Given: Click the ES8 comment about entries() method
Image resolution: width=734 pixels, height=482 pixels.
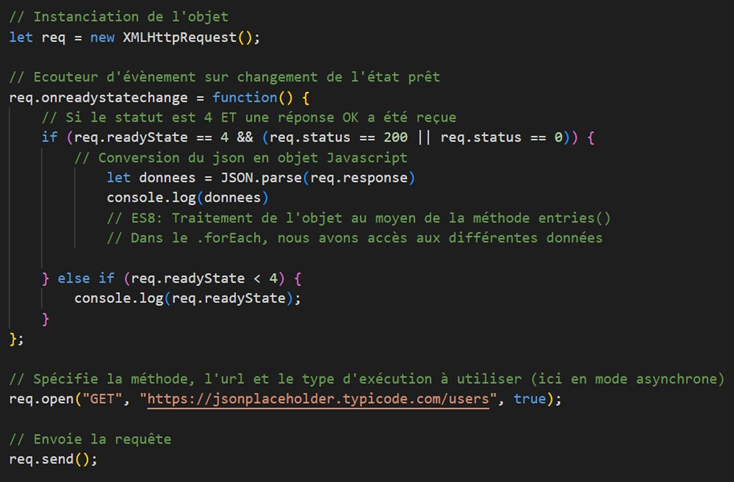Looking at the screenshot, I should (359, 218).
